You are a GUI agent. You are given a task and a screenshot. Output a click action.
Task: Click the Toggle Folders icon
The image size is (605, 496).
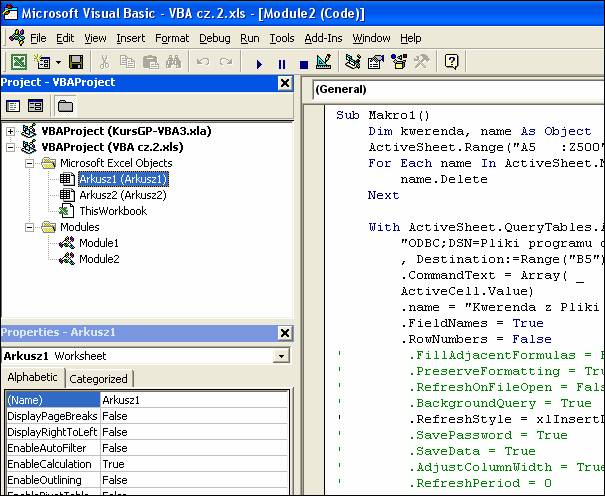click(65, 106)
